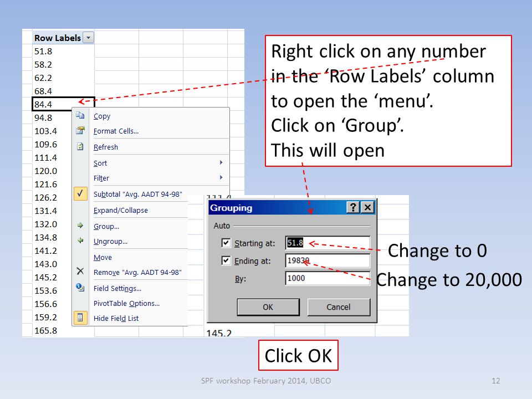532x399 pixels.
Task: Click the green Group arrow icon
Action: tap(80, 226)
